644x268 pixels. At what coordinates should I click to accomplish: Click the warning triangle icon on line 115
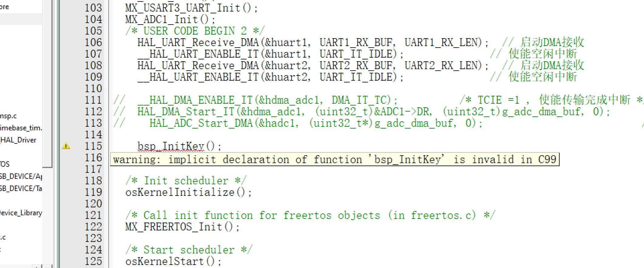pos(66,146)
